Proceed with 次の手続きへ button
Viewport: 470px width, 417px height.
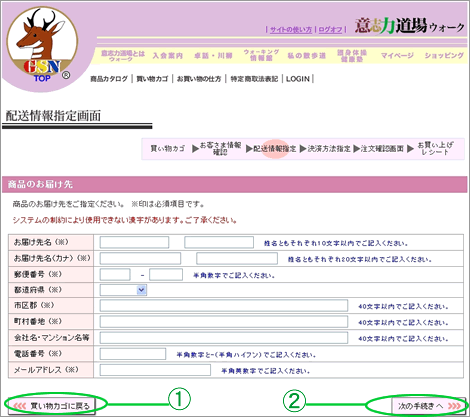coord(429,406)
